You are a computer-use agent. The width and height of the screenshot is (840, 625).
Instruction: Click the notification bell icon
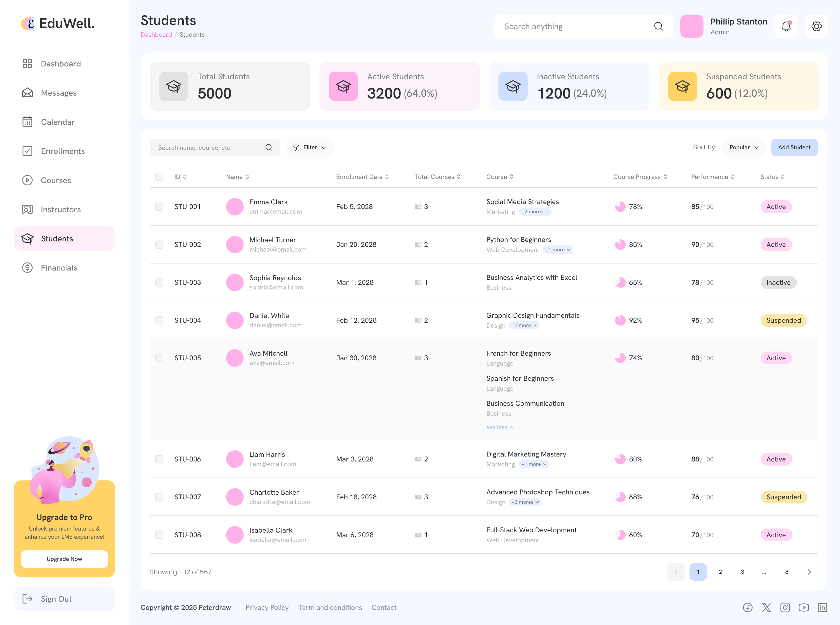[x=786, y=26]
